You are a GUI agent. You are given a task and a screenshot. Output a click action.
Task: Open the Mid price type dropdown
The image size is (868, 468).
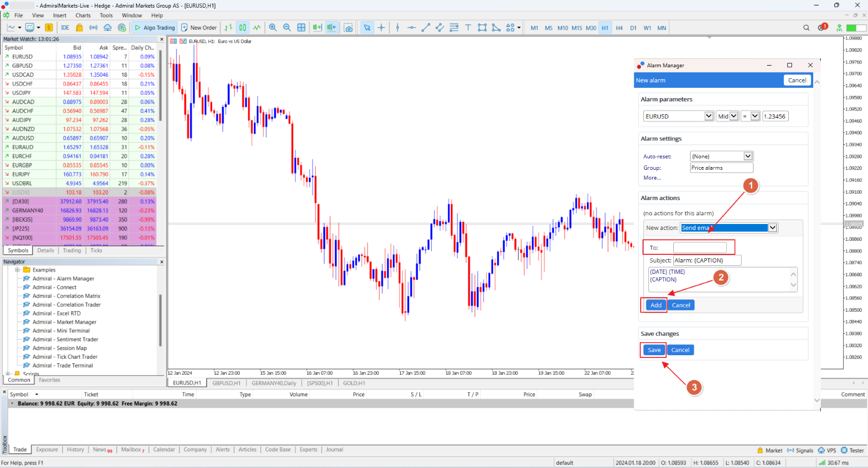click(727, 116)
